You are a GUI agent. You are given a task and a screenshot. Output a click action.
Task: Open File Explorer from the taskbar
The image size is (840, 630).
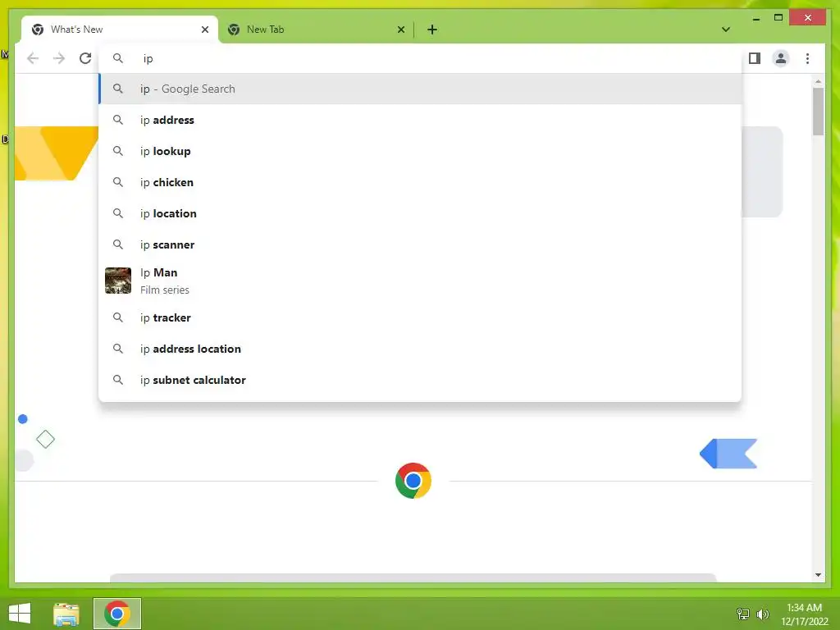[66, 614]
